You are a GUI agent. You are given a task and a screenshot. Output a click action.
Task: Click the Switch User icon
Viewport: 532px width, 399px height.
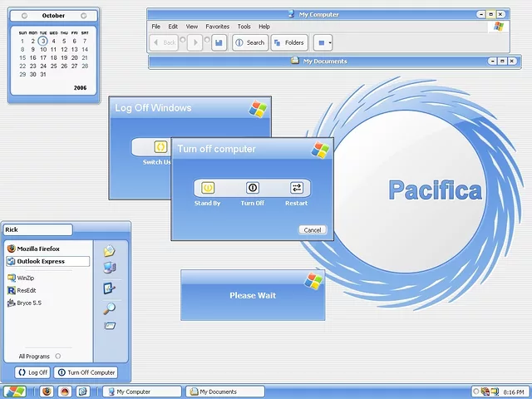tap(160, 147)
